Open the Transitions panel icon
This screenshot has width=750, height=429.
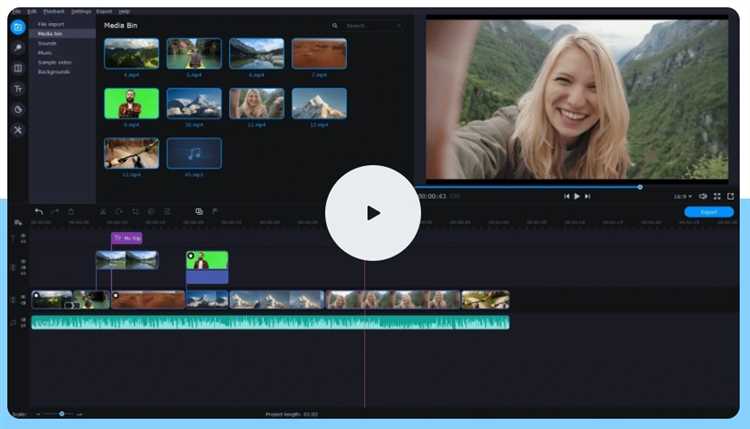point(18,68)
